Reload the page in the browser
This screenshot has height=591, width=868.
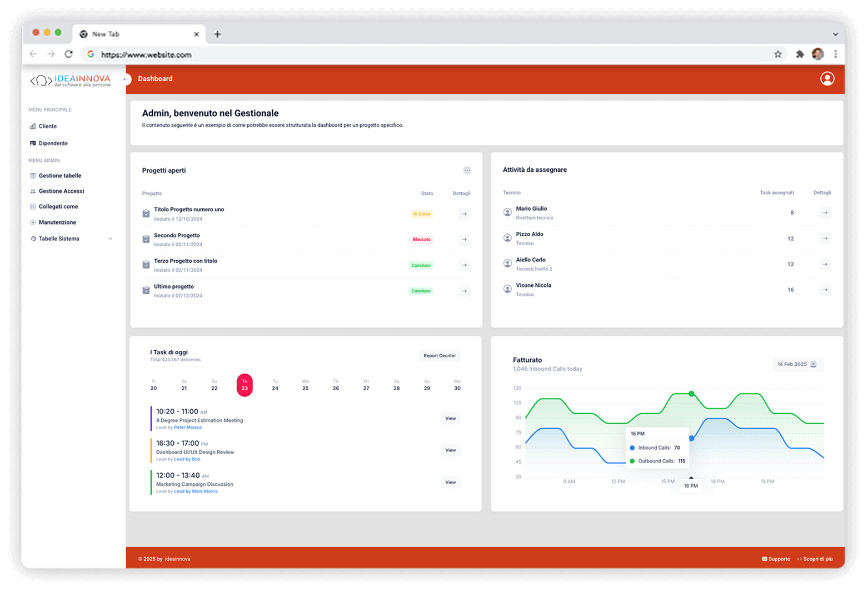tap(68, 54)
